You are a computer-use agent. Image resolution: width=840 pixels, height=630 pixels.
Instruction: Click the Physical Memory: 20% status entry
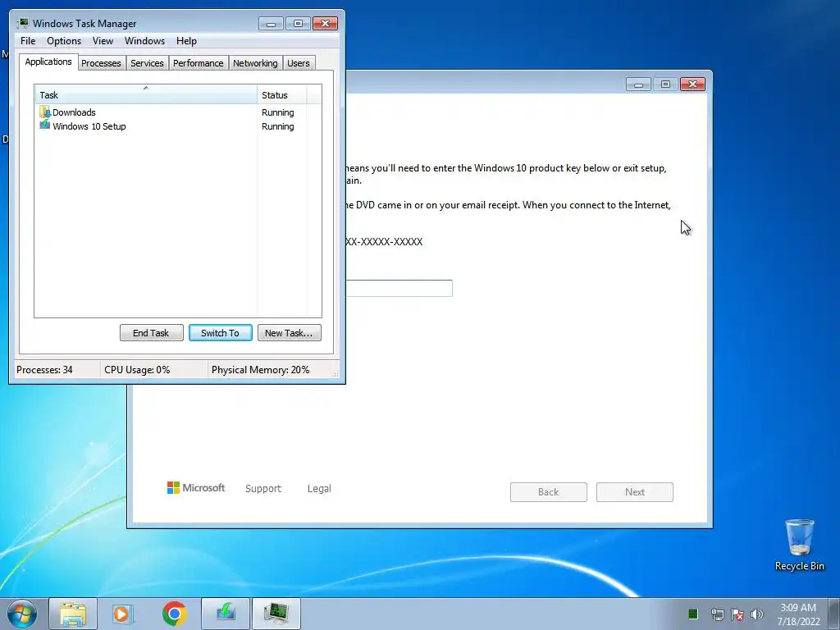pyautogui.click(x=260, y=370)
